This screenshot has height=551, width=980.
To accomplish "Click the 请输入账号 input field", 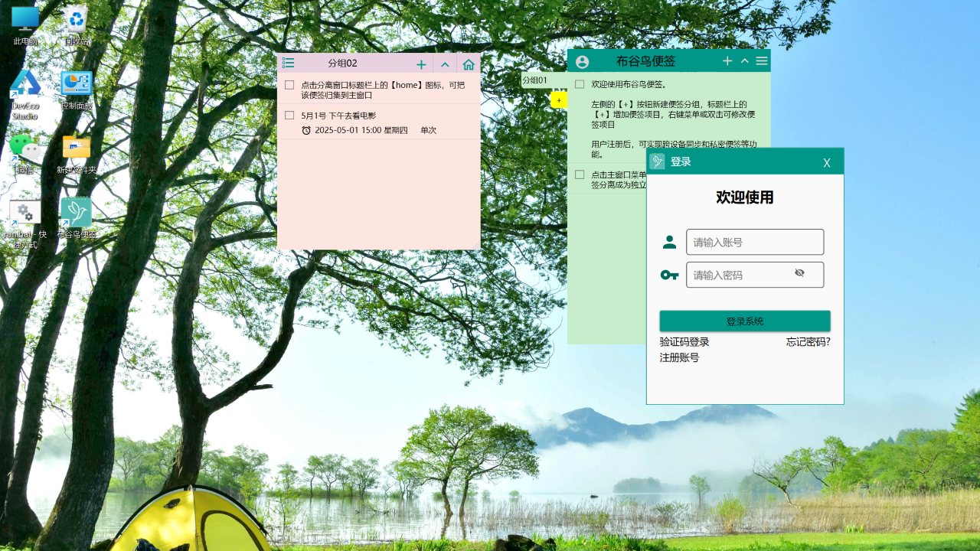I will pyautogui.click(x=754, y=242).
